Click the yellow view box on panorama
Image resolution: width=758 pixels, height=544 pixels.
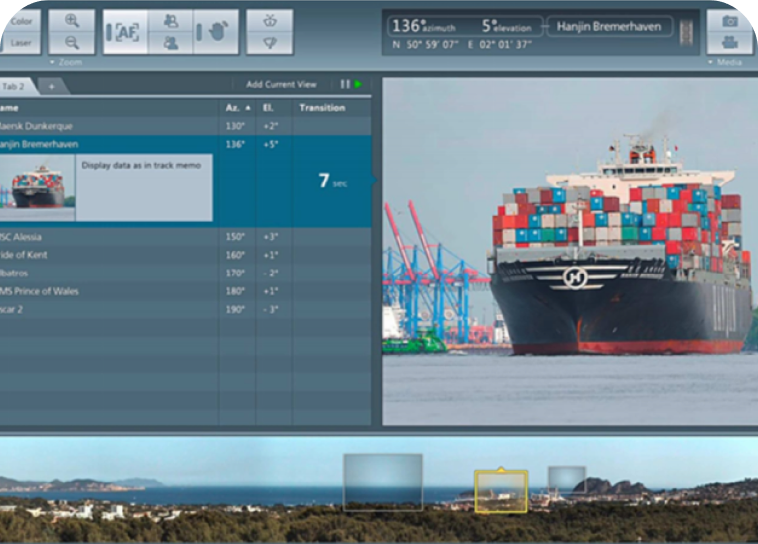click(x=501, y=491)
